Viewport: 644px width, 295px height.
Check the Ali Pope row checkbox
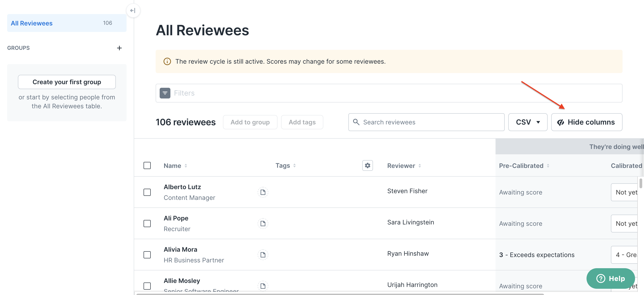coord(147,223)
